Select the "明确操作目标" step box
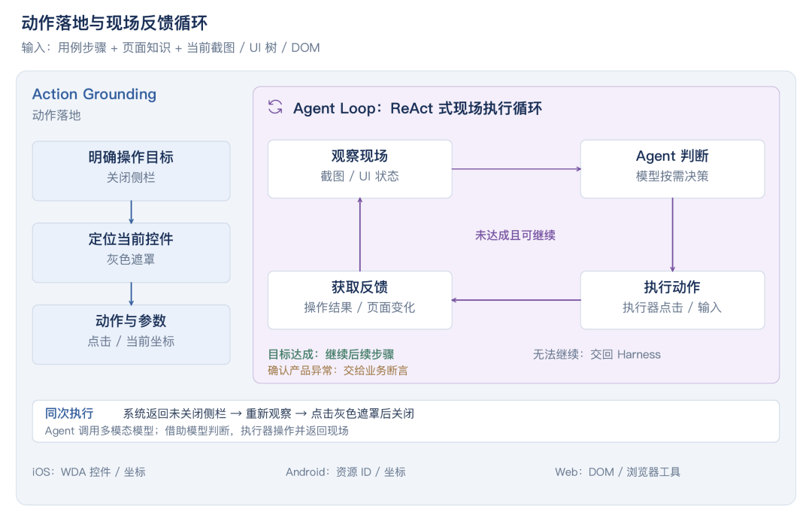812x509 pixels. 131,171
